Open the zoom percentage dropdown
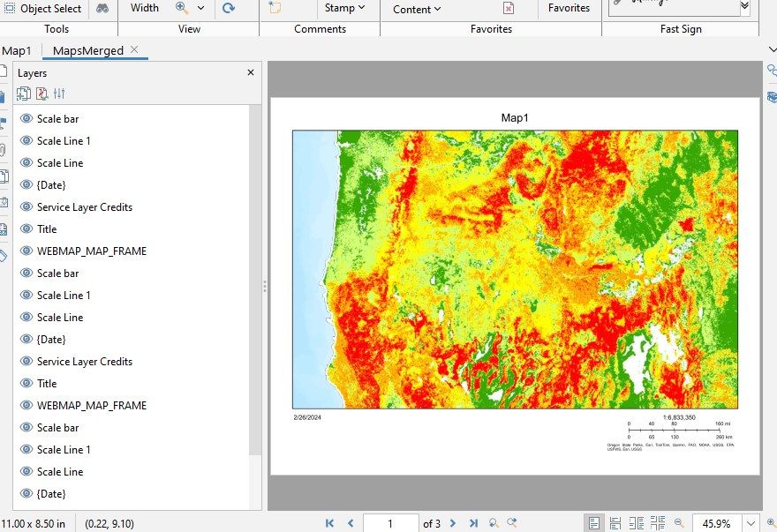 (751, 523)
